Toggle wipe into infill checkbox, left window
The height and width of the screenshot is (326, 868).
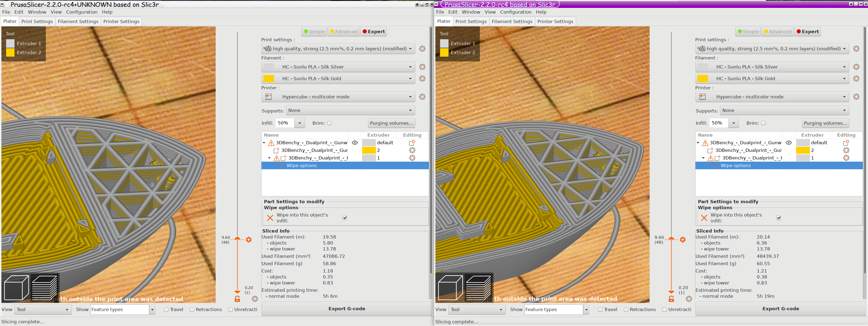(x=344, y=218)
